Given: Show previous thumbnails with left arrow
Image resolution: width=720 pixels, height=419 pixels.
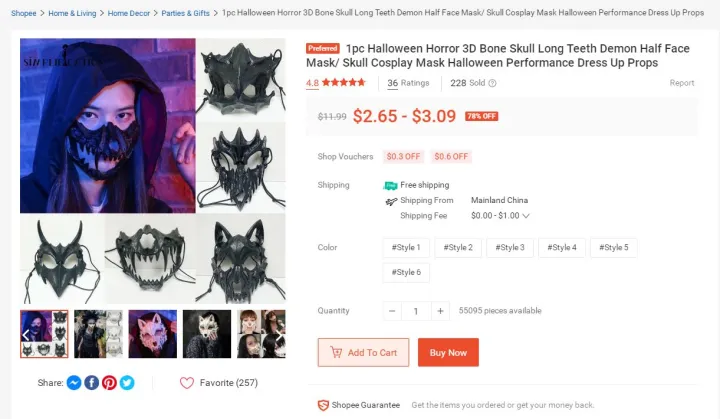Looking at the screenshot, I should coord(26,335).
